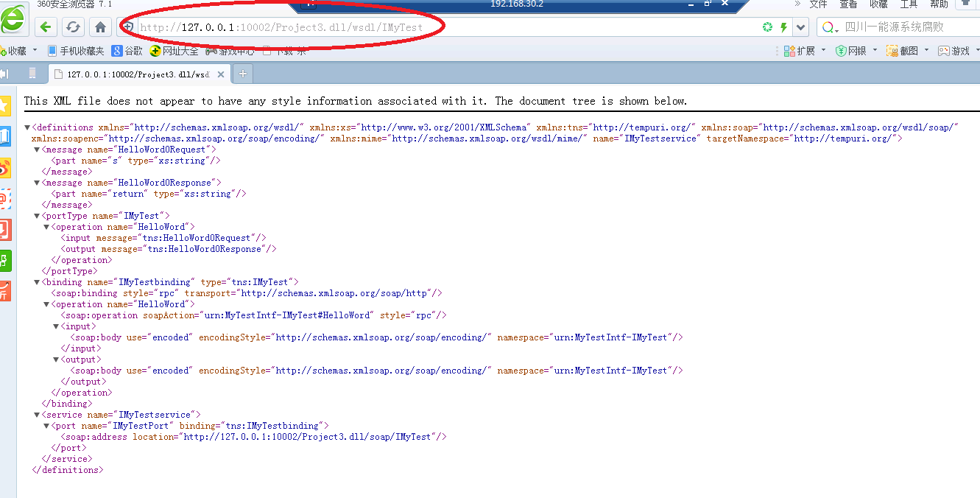
Task: Open the 收藏 bookmarks dropdown arrow
Action: click(35, 51)
